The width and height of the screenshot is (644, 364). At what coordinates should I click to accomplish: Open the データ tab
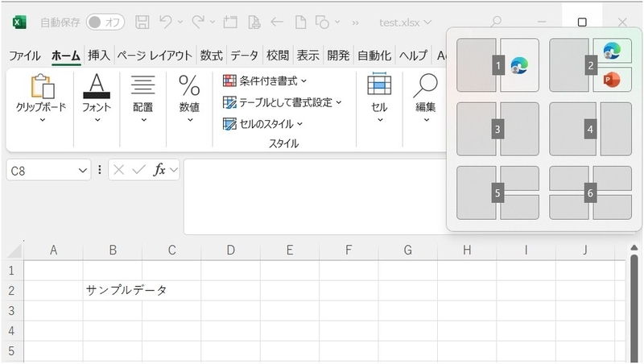click(244, 56)
